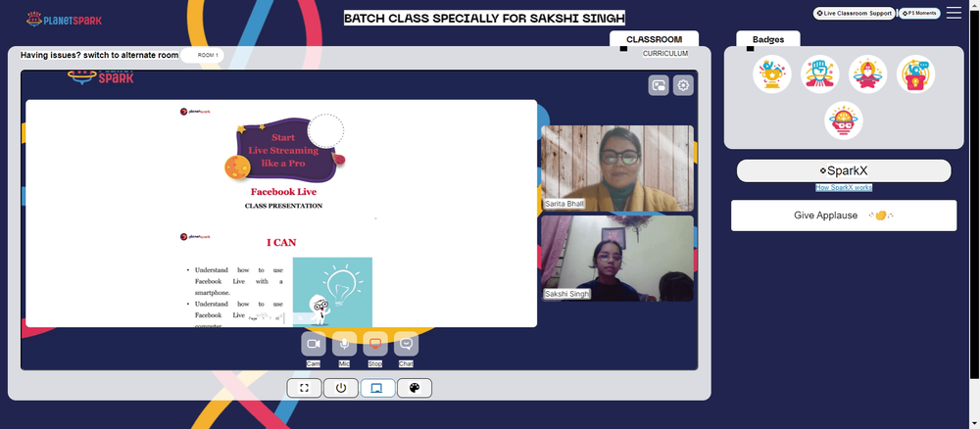This screenshot has height=429, width=980.
Task: Click Sakshi Singh's video tile
Action: pyautogui.click(x=617, y=259)
